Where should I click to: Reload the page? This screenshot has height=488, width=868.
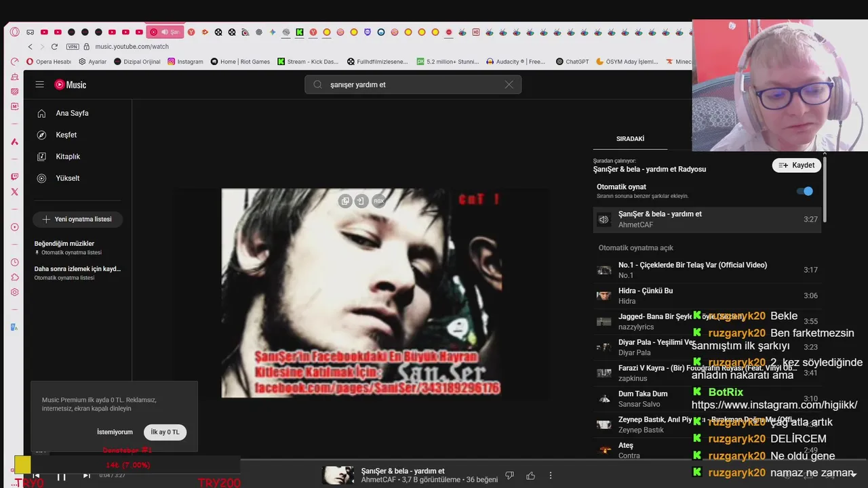(x=54, y=47)
